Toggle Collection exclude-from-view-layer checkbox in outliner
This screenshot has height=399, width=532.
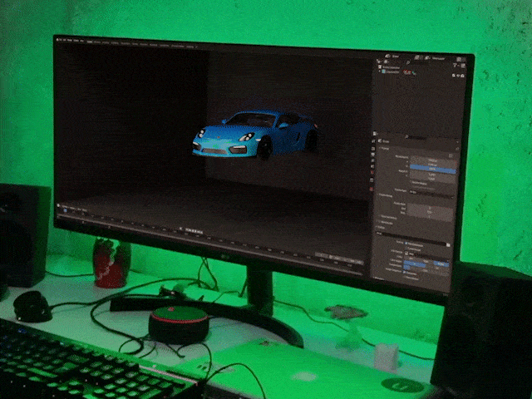[x=454, y=76]
